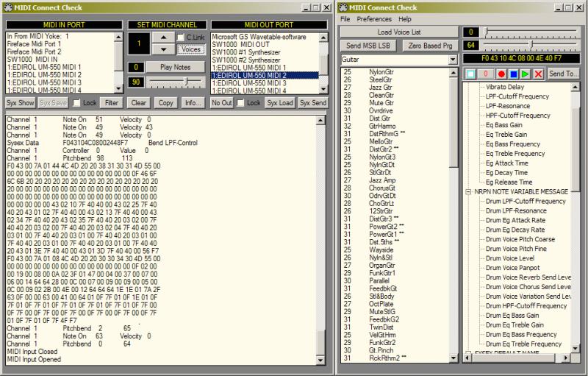
Task: Click the Play Notes button
Action: [x=175, y=67]
